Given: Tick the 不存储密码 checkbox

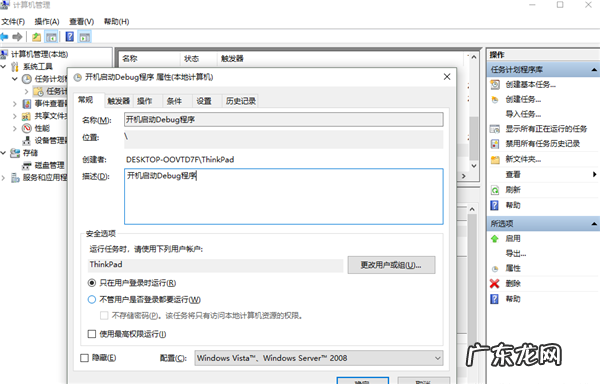Looking at the screenshot, I should tap(104, 316).
